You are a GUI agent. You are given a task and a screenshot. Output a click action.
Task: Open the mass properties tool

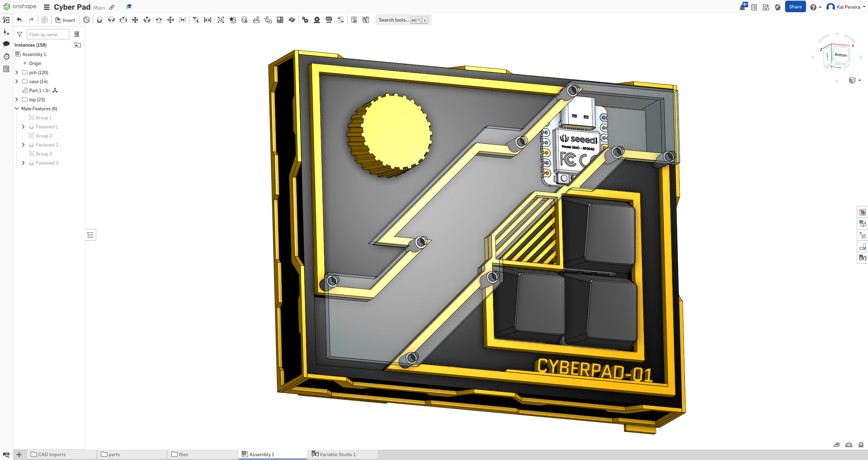point(861,445)
